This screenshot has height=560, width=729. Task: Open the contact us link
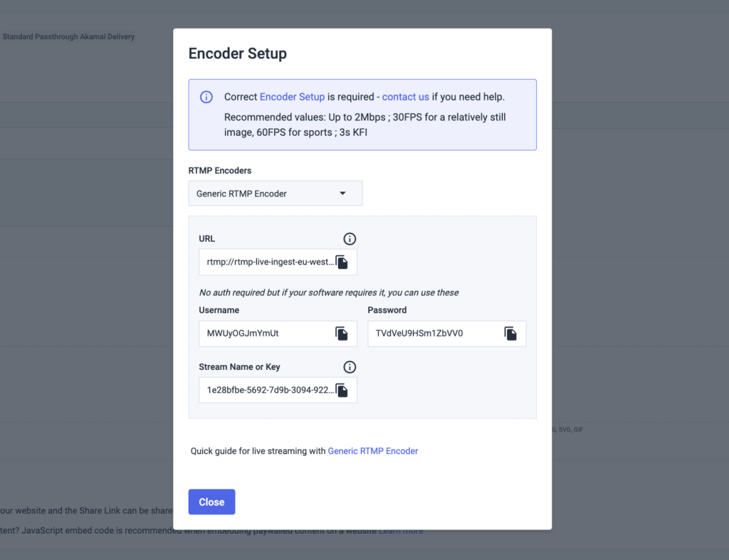(405, 97)
